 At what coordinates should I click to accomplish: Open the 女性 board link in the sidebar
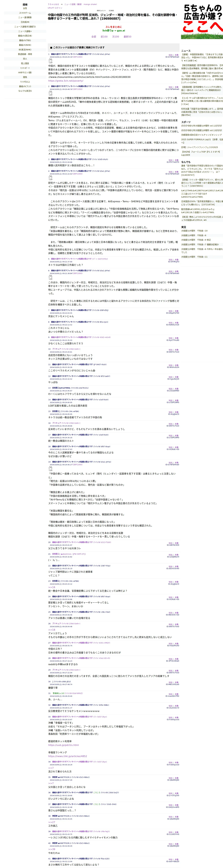click(25, 8)
